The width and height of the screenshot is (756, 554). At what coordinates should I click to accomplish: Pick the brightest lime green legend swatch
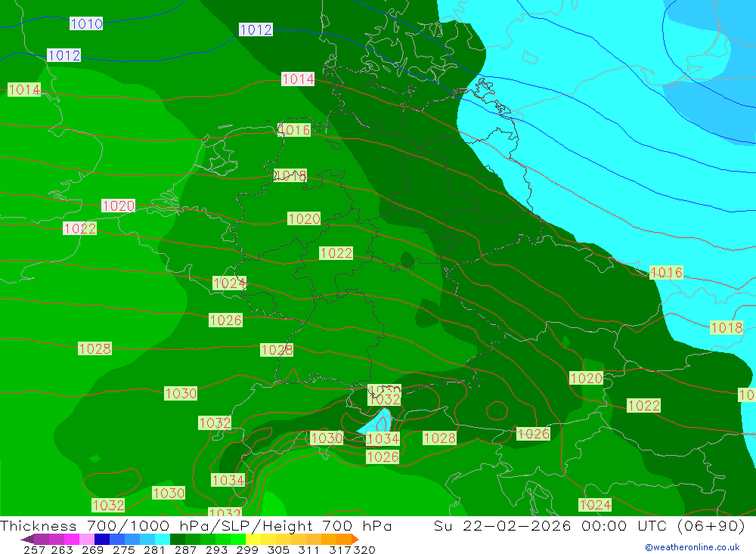239,539
